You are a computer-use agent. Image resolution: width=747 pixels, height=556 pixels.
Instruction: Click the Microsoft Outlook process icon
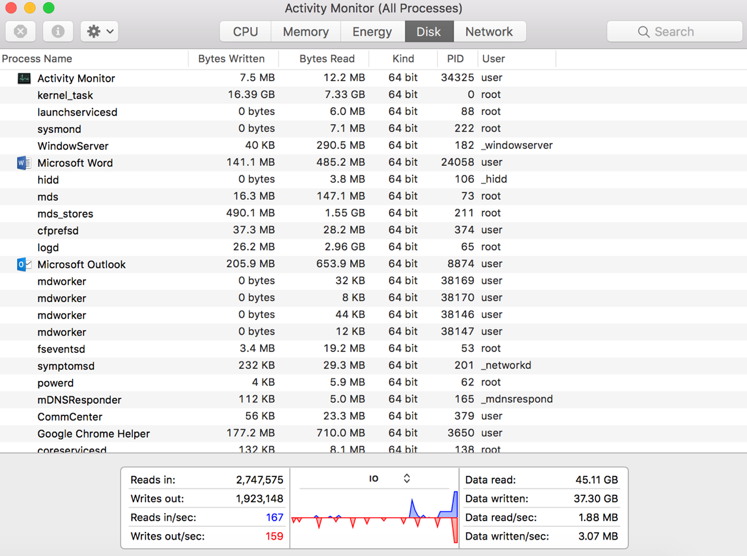(x=23, y=265)
